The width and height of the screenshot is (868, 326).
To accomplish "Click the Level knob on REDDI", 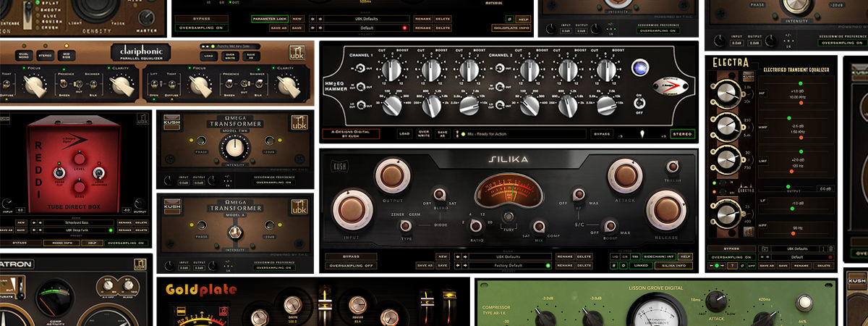I will [80, 159].
